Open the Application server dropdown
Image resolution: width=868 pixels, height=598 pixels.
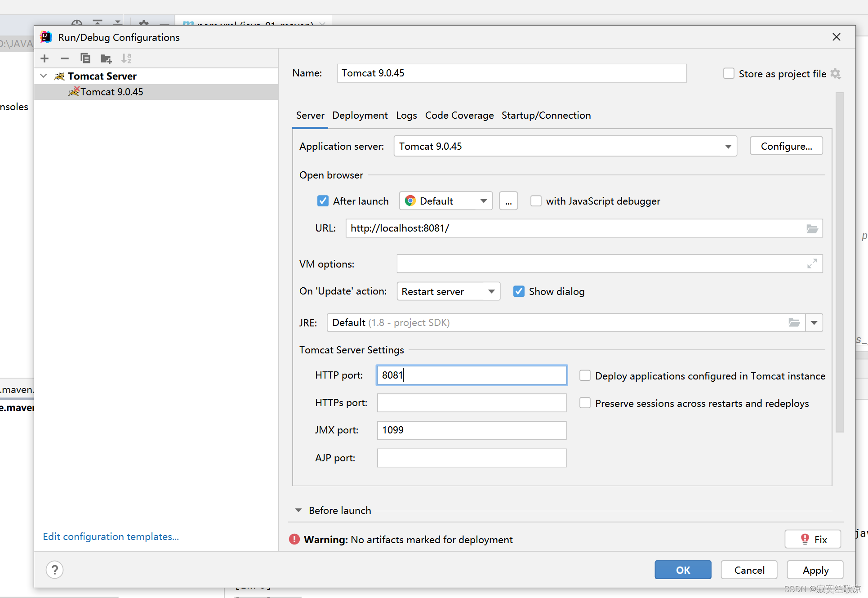coord(728,147)
